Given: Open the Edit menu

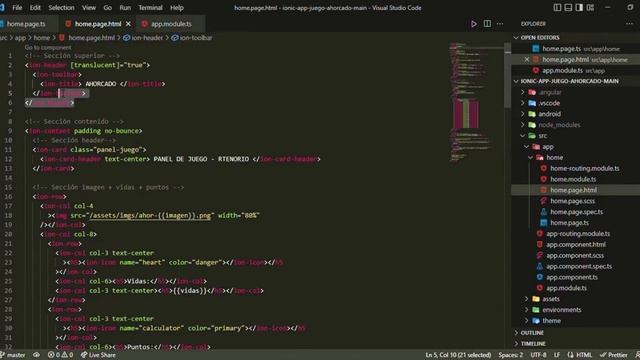Looking at the screenshot, I should [35, 8].
